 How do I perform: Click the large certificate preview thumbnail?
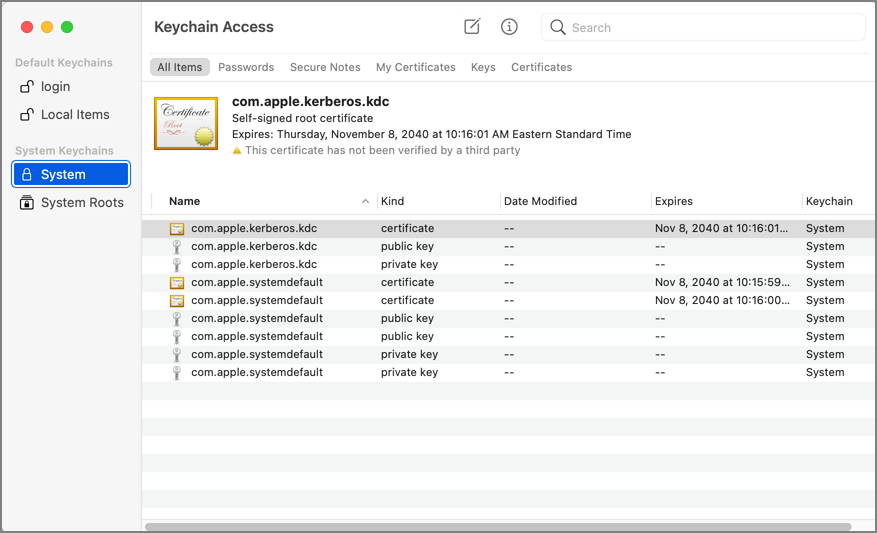pos(186,124)
